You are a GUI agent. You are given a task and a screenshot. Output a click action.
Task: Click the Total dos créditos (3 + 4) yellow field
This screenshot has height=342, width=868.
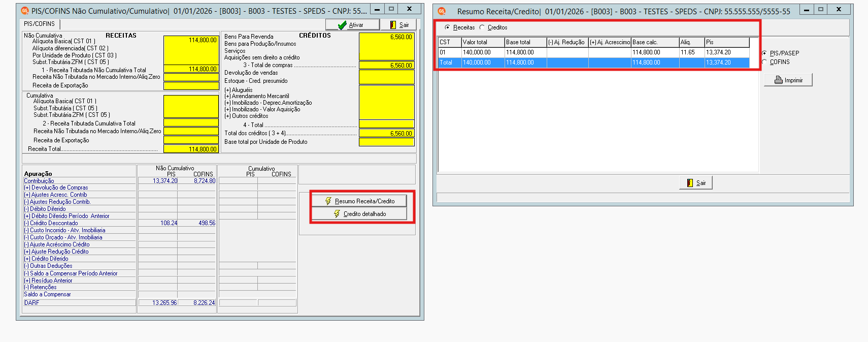[x=387, y=133]
